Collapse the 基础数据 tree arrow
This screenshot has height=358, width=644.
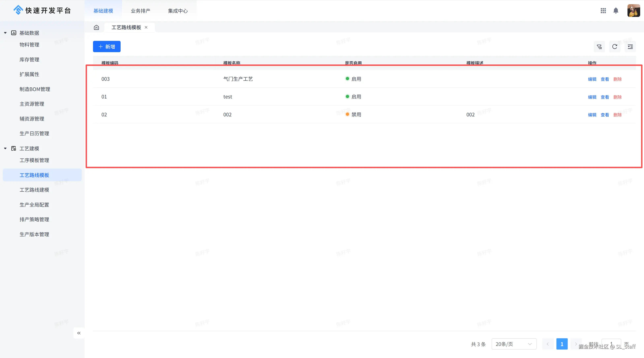point(5,33)
